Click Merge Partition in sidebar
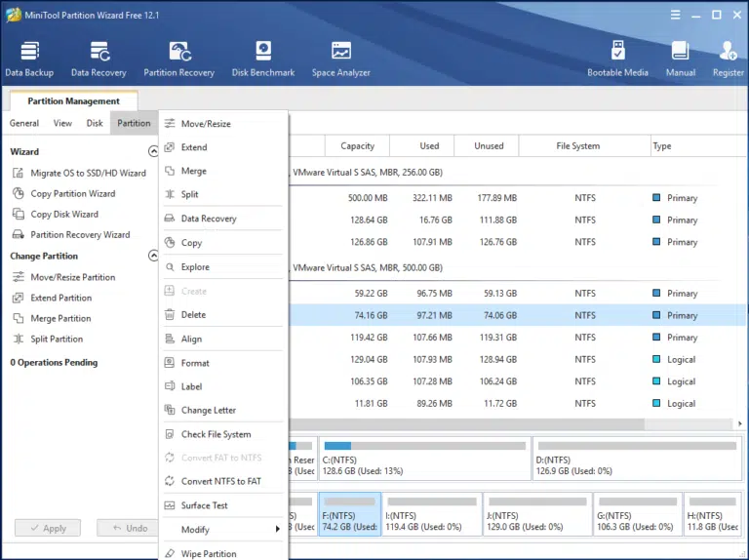Screen dimensions: 749x560 [x=52, y=318]
